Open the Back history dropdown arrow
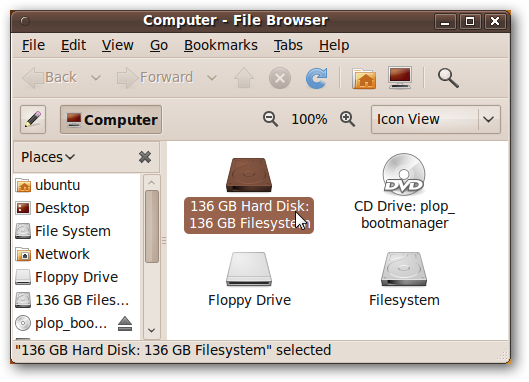 point(96,78)
